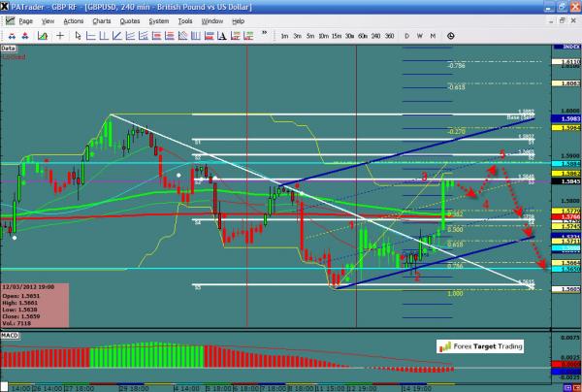The height and width of the screenshot is (392, 582).
Task: Select the crosshair cursor tool
Action: click(x=61, y=36)
